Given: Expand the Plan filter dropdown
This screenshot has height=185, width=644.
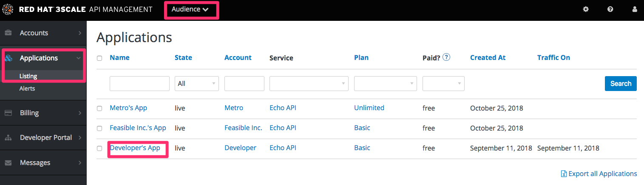Looking at the screenshot, I should [385, 83].
